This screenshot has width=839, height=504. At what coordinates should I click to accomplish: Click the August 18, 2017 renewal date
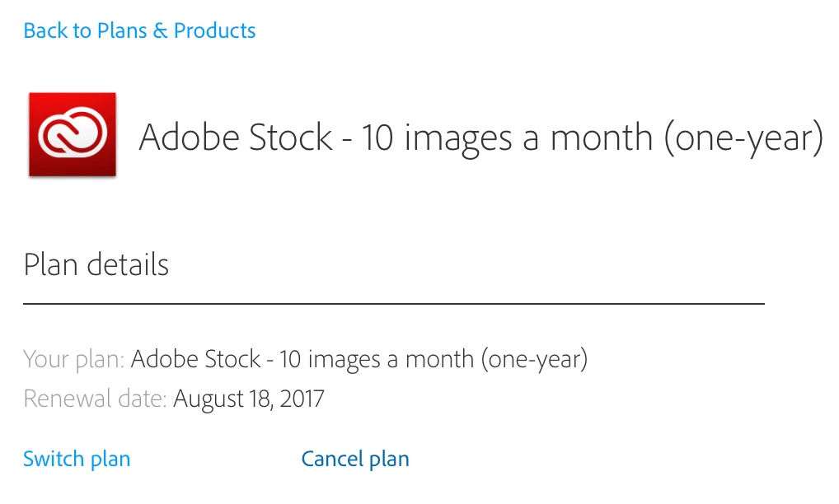pos(248,399)
